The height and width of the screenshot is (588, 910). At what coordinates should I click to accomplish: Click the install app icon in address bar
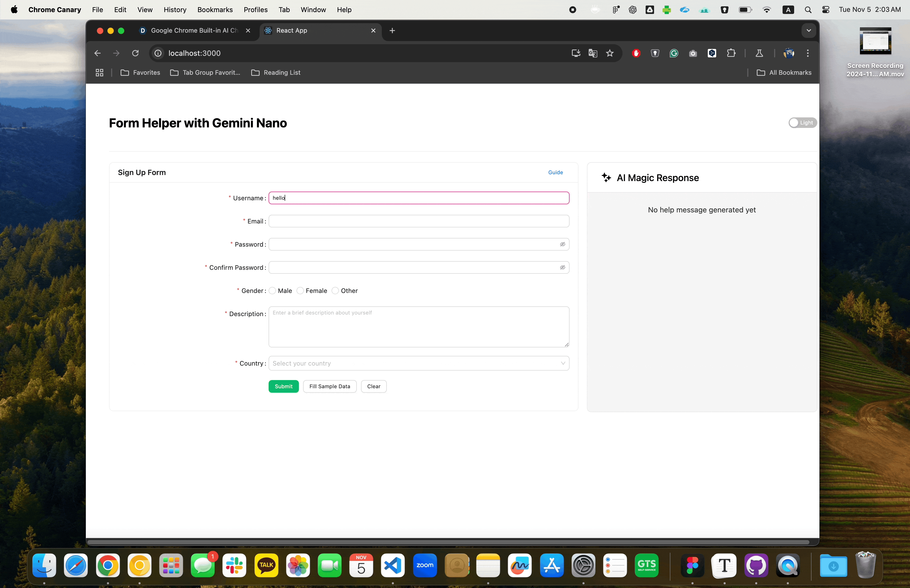tap(576, 53)
